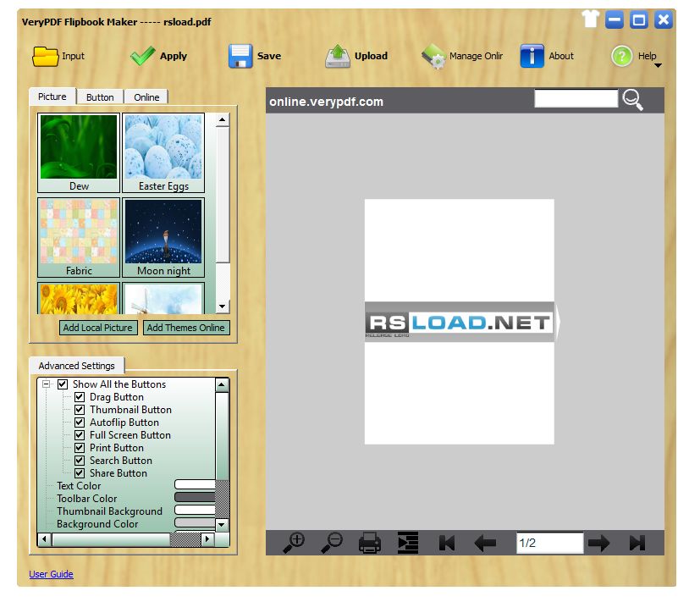
Task: Click the Text Color label
Action: 79,485
